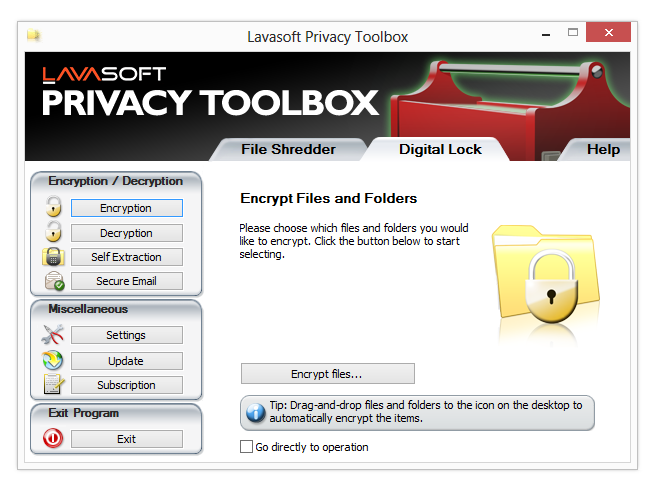Click the Self Extraction lock icon
The image size is (665, 491).
point(53,257)
